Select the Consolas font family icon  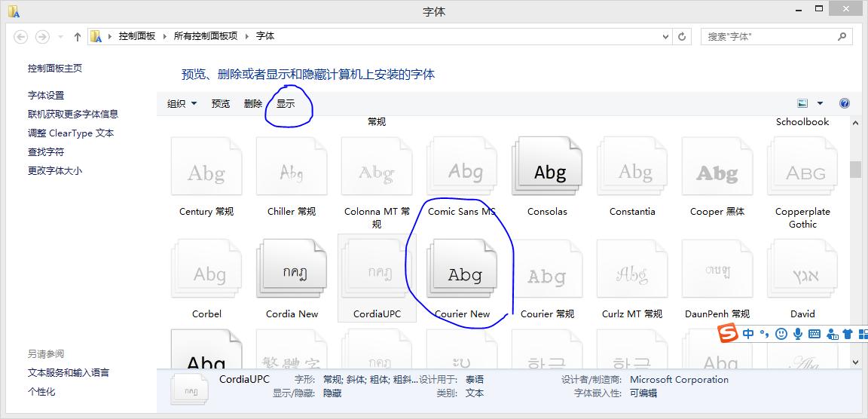(x=548, y=167)
